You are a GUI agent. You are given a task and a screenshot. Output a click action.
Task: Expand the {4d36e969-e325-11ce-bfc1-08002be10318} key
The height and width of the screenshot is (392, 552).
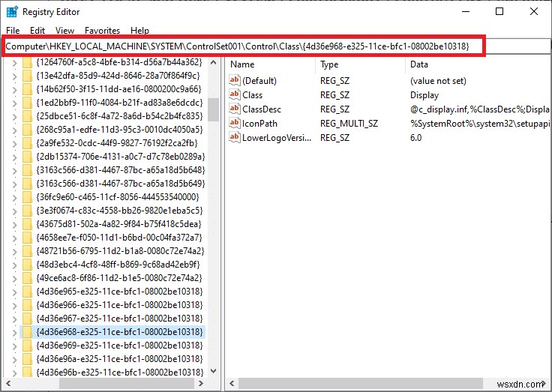(x=14, y=346)
